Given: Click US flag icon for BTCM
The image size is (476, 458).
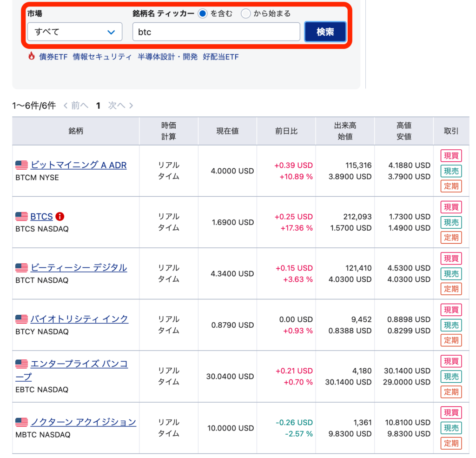Looking at the screenshot, I should [x=21, y=165].
